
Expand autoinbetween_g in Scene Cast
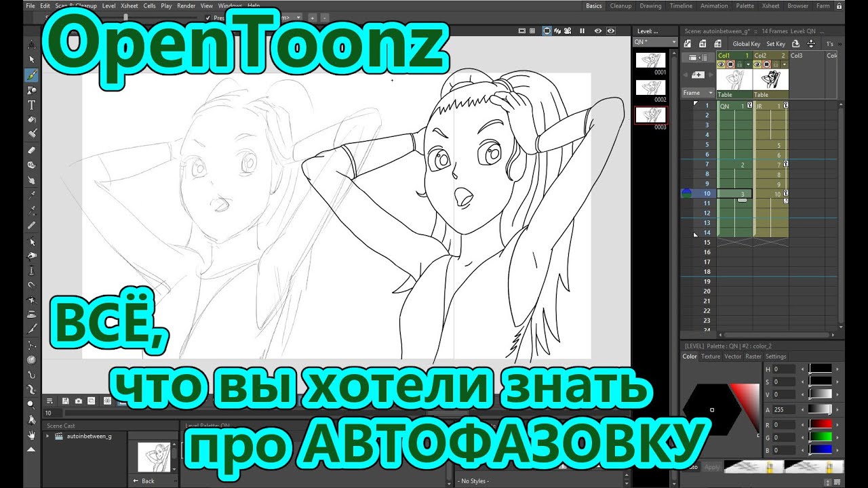pyautogui.click(x=48, y=436)
